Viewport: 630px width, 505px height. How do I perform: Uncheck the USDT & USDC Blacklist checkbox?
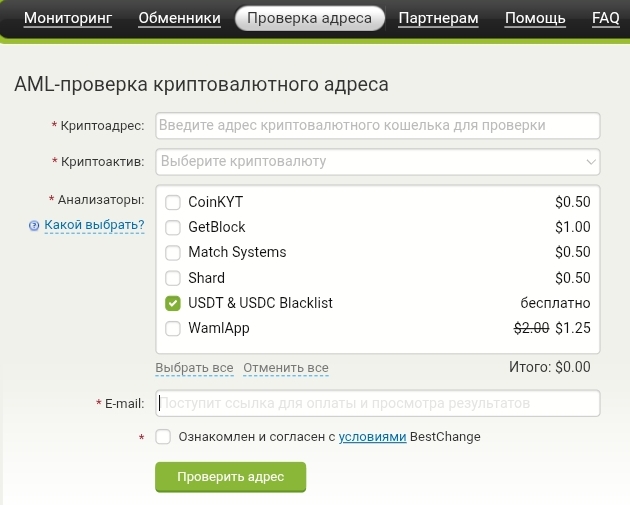[173, 303]
